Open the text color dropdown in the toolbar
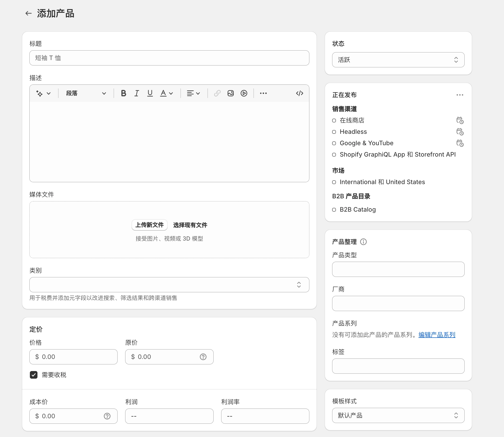Viewport: 504px width, 437px height. click(166, 93)
